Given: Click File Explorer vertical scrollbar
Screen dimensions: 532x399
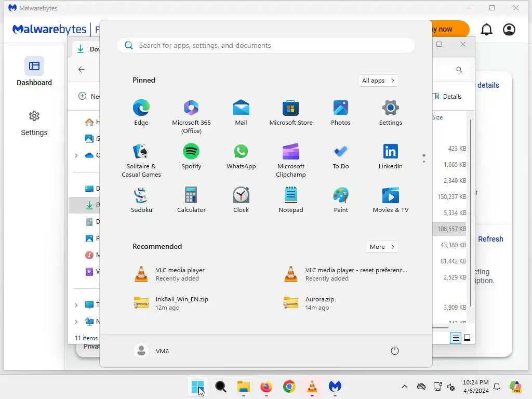Looking at the screenshot, I should coord(471,213).
